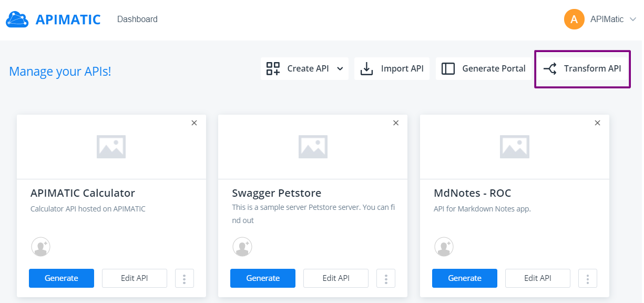Add collaborator to MdNotes - ROC
Viewport: 644px width, 303px height.
444,246
